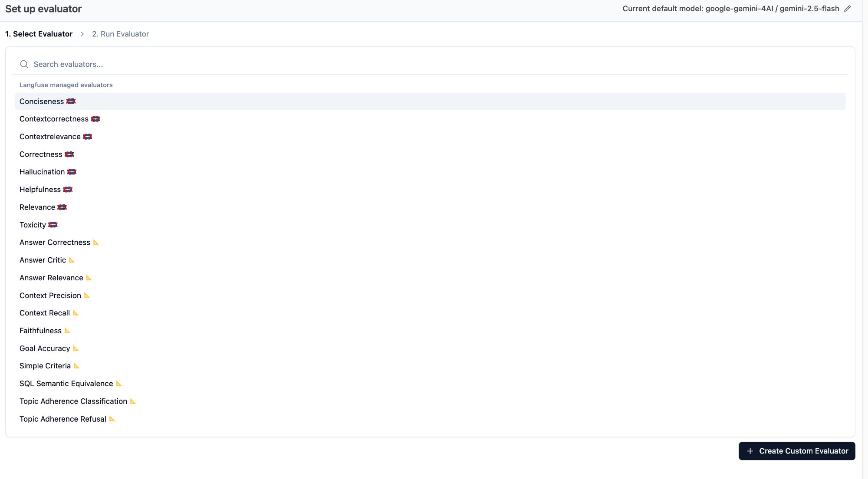Click the plus icon on Create Custom Evaluator
The width and height of the screenshot is (868, 479).
click(750, 451)
